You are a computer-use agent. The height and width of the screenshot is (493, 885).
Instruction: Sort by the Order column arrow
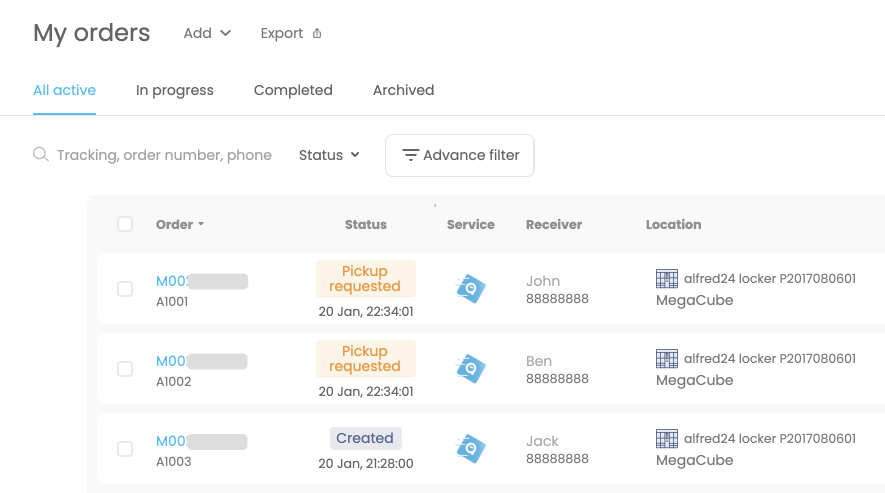tap(201, 225)
